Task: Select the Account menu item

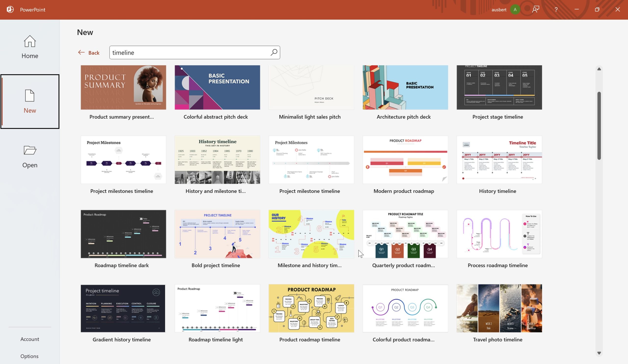Action: click(x=29, y=339)
